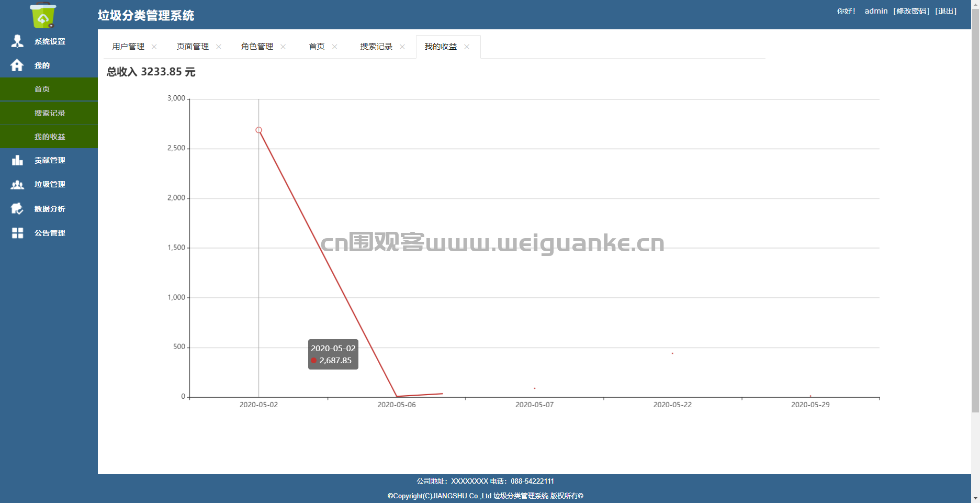980x503 pixels.
Task: Click the admin username
Action: pyautogui.click(x=876, y=11)
